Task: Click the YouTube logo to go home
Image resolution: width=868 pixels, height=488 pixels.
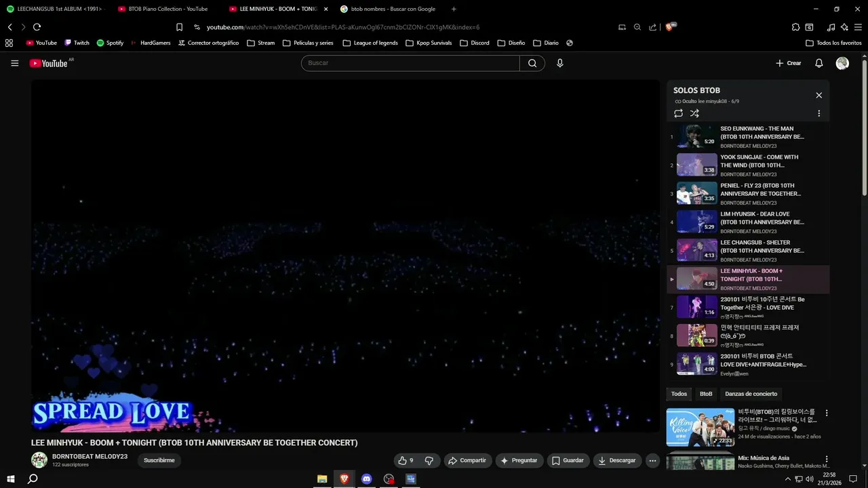Action: pyautogui.click(x=49, y=63)
